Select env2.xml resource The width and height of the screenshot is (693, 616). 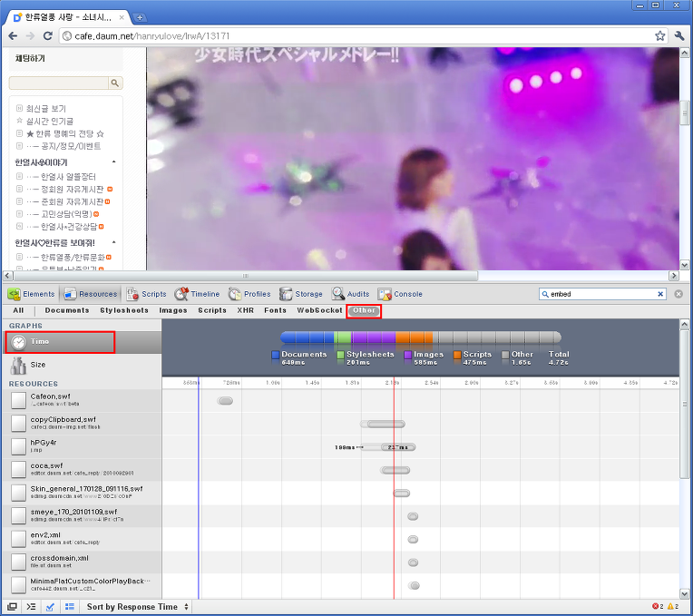[83, 539]
